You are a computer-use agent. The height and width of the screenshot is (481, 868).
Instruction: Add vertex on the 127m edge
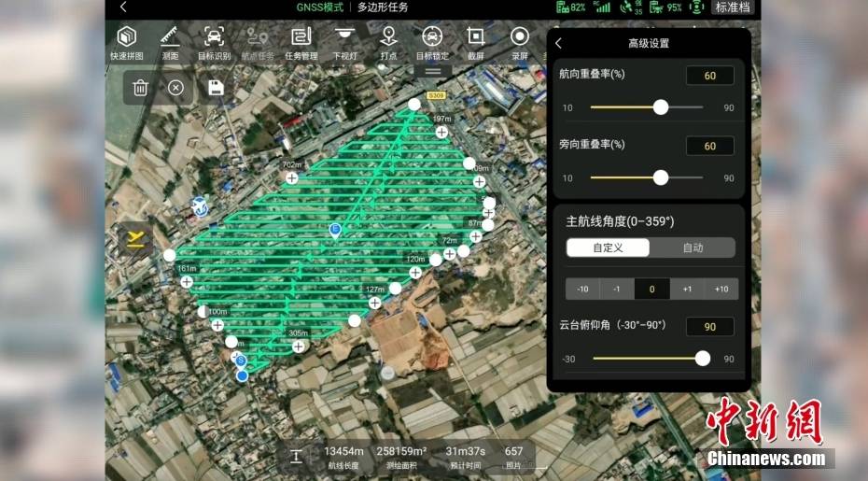(375, 304)
